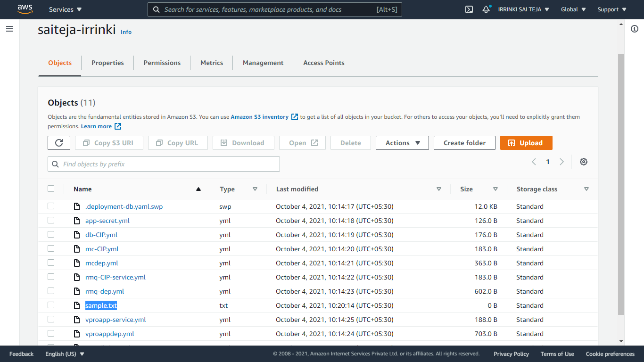Click the Find objects by prefix field
Screen dimensions: 644x362
(x=164, y=164)
